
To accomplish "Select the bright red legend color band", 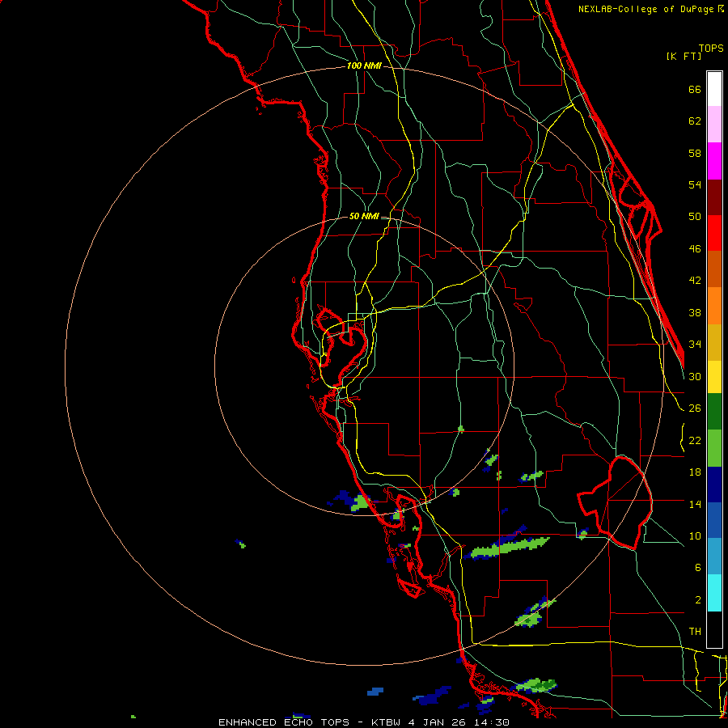I will 714,233.
